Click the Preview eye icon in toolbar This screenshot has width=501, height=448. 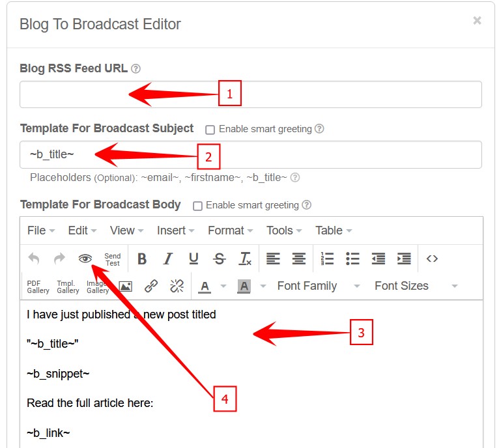(x=85, y=259)
